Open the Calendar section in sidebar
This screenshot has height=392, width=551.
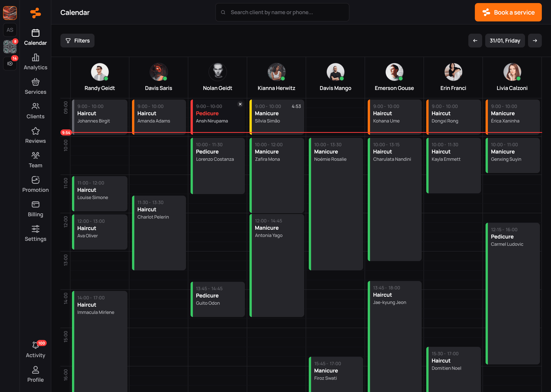[x=35, y=37]
